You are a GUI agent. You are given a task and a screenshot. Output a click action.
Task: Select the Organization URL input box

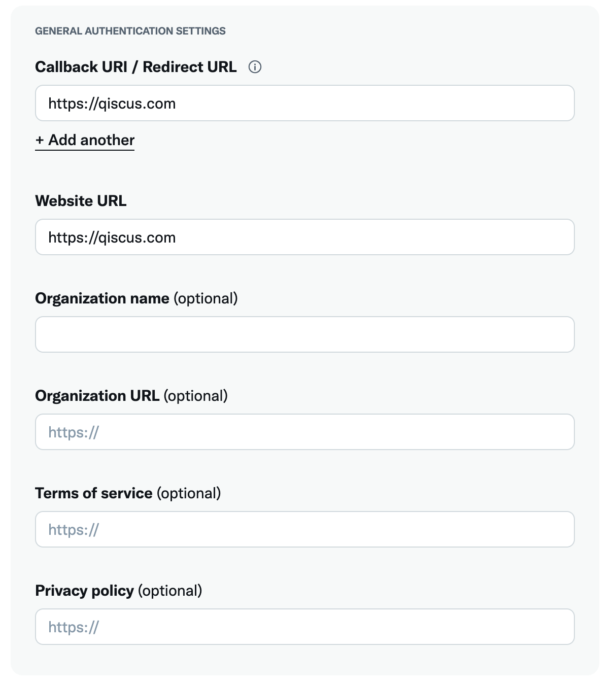(304, 432)
